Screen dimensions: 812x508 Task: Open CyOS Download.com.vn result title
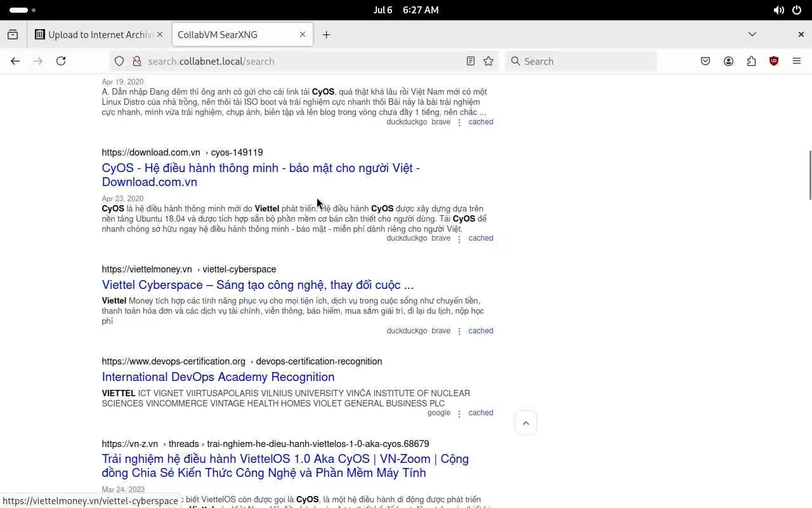[x=261, y=175]
